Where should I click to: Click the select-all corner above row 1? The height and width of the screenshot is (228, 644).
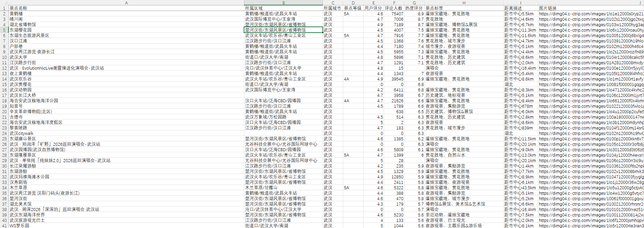tap(4, 3)
